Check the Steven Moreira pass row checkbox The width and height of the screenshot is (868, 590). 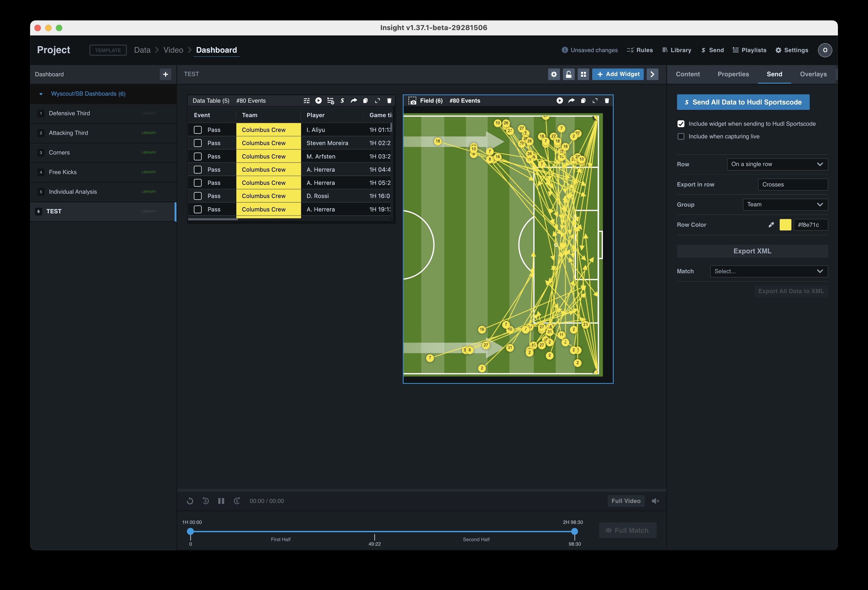coord(198,143)
